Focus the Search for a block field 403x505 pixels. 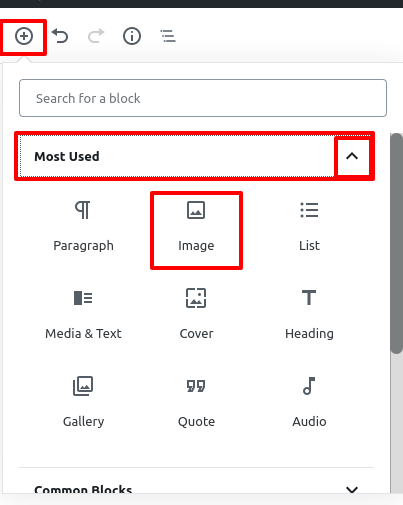coord(203,98)
